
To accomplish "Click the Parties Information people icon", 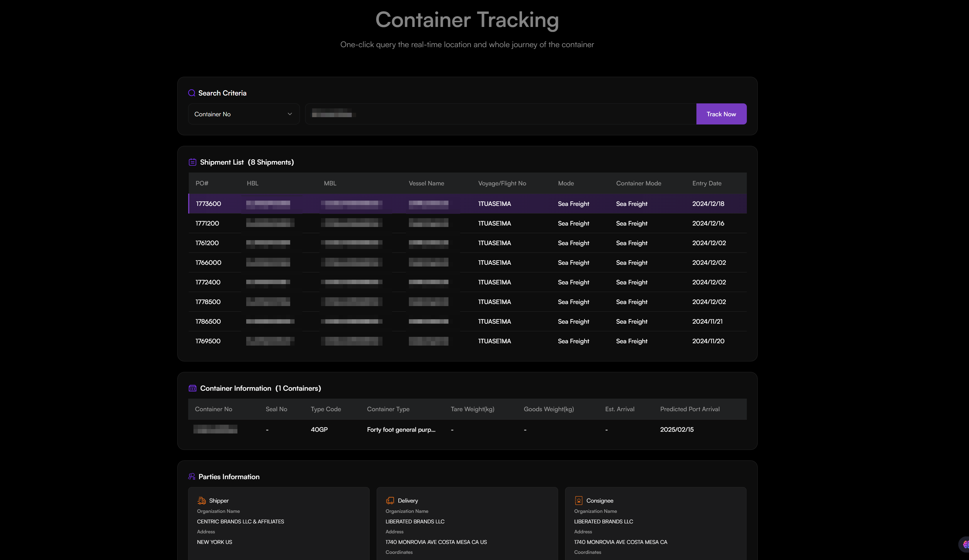I will coord(192,476).
